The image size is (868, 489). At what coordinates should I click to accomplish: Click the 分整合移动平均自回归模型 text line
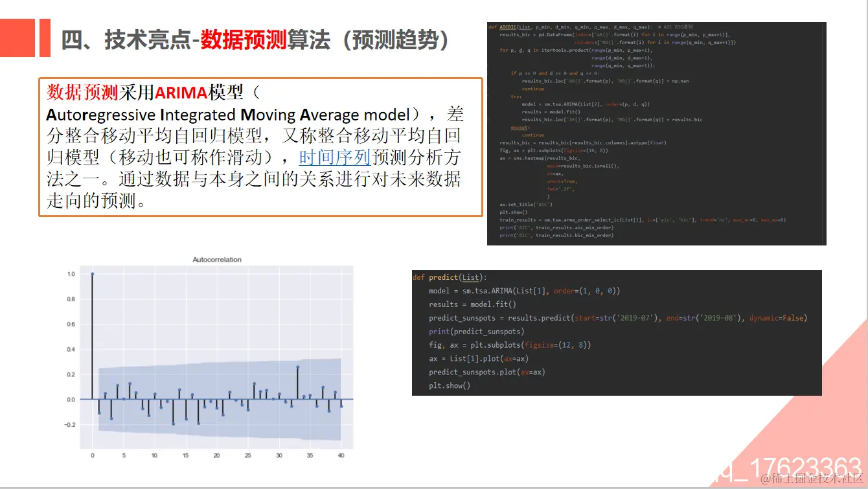[255, 136]
